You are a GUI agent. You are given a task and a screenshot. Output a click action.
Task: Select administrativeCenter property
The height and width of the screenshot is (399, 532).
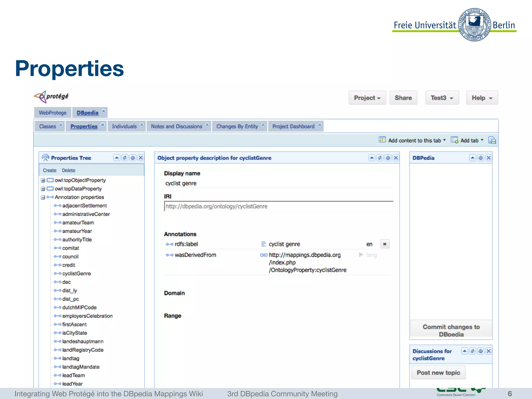point(86,214)
